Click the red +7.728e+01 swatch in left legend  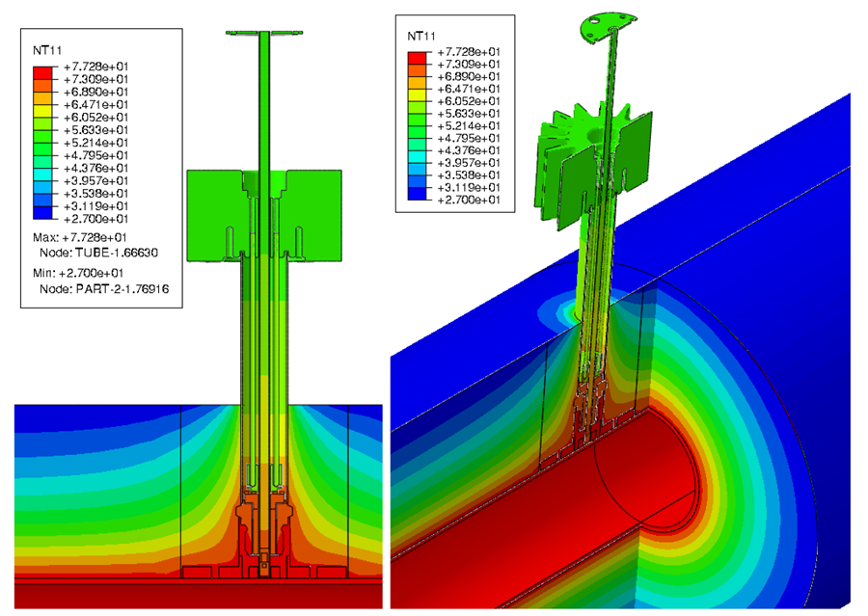click(x=43, y=70)
